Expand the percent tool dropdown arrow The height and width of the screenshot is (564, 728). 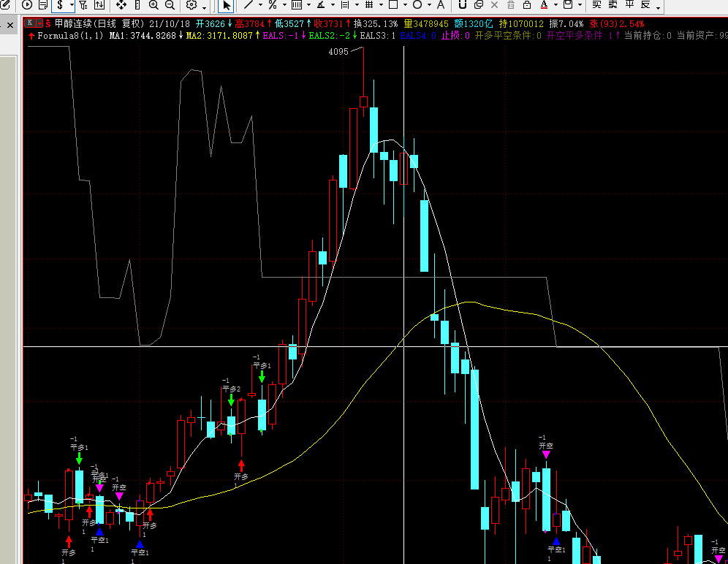pyautogui.click(x=284, y=5)
